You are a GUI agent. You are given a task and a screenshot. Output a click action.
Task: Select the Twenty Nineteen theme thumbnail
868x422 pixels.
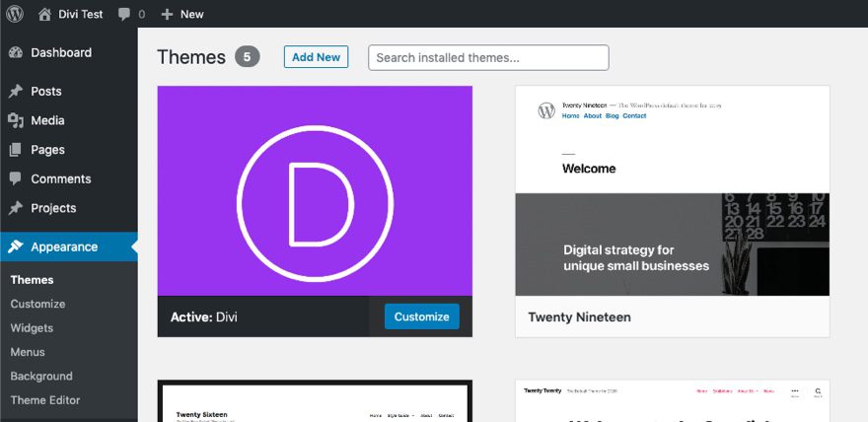tap(672, 190)
